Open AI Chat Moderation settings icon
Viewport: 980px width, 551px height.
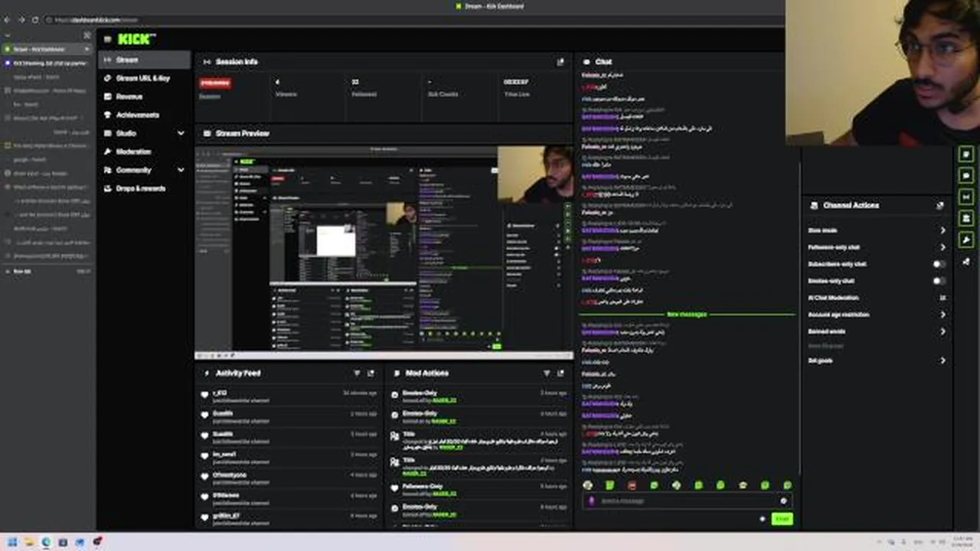[x=942, y=298]
